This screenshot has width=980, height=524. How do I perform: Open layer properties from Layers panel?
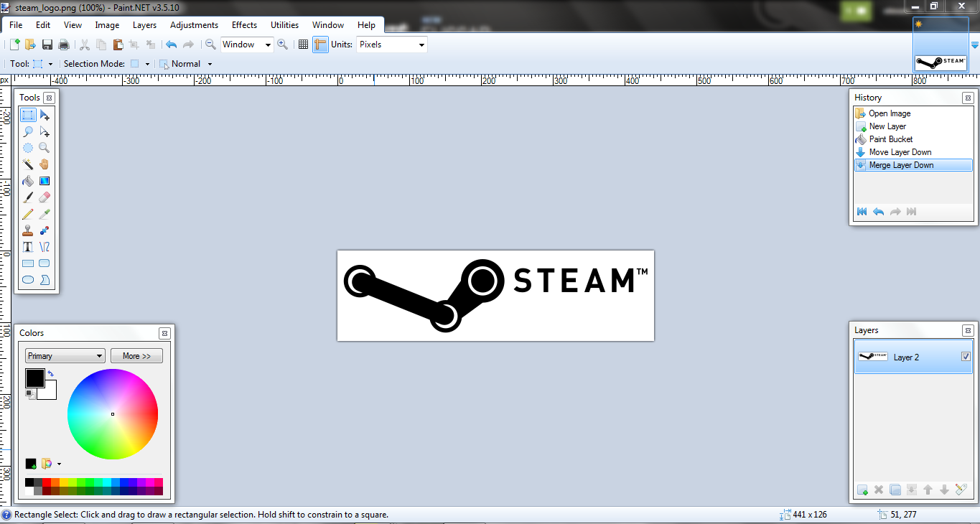point(962,490)
